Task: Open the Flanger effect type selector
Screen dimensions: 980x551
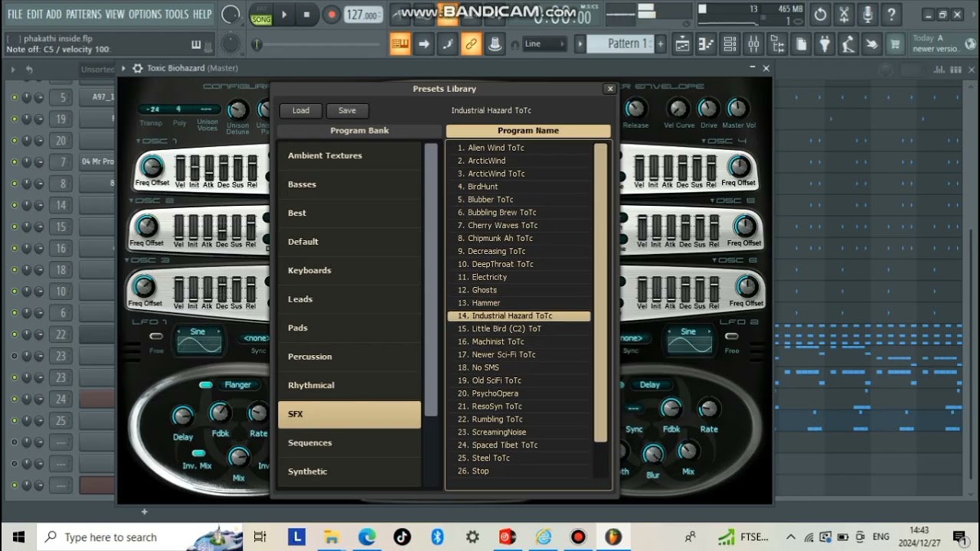Action: click(237, 385)
